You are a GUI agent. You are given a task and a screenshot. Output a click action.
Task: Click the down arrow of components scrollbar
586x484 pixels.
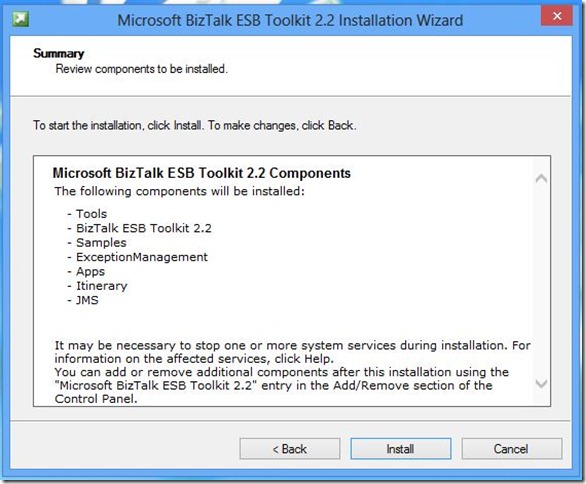pos(541,383)
